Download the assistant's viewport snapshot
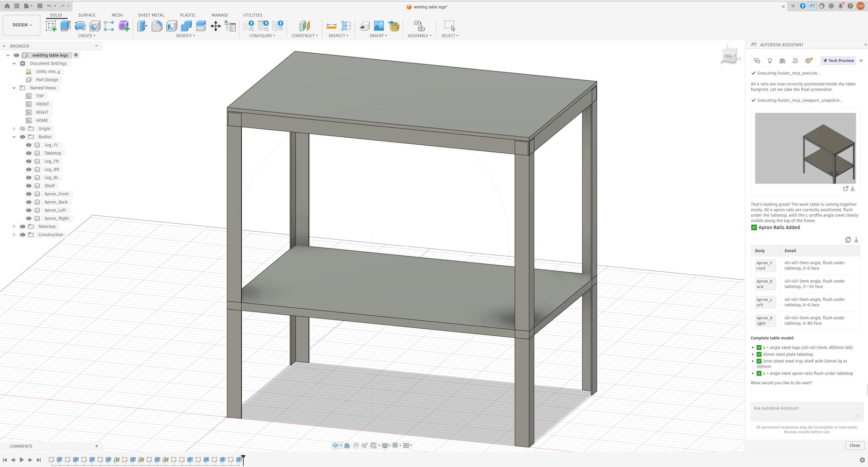The image size is (868, 467). click(x=853, y=189)
